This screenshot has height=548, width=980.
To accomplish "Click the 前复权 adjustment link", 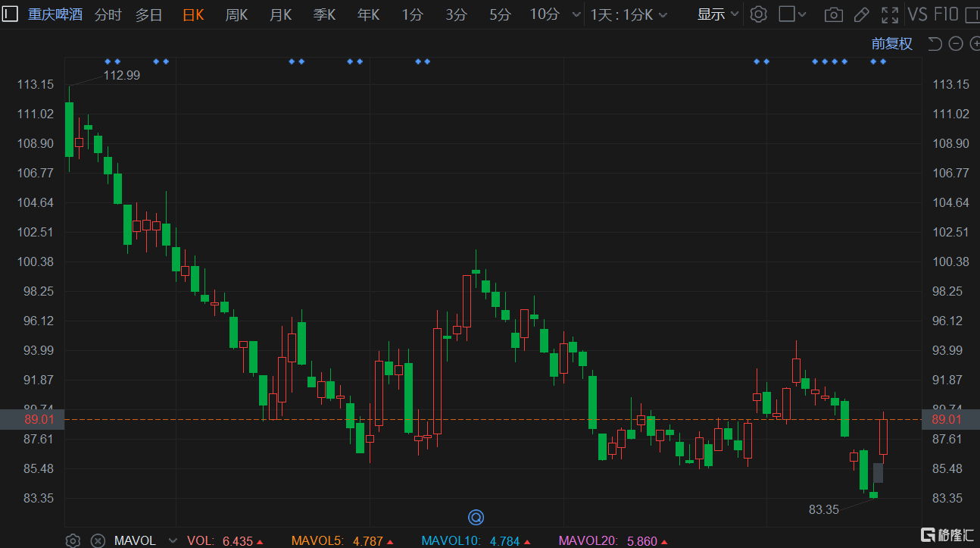I will (x=891, y=43).
